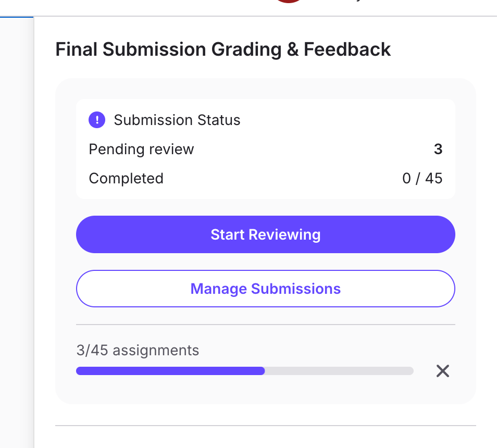Viewport: 497px width, 448px height.
Task: Dismiss the assignments progress with X icon
Action: coord(442,371)
